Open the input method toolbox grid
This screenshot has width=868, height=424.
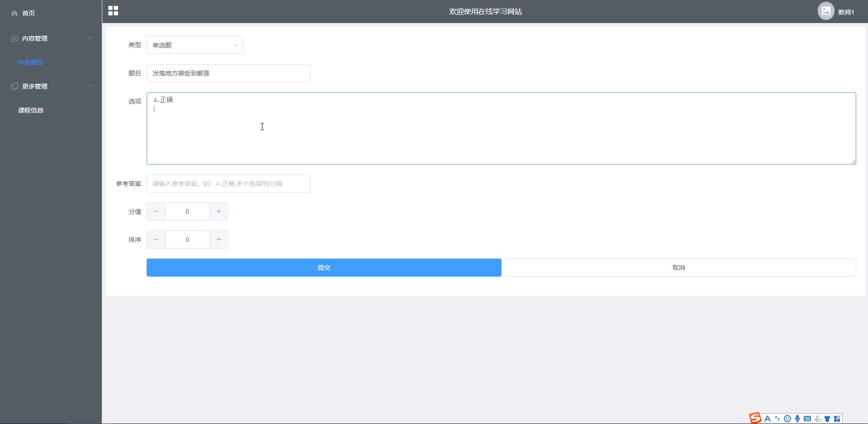tap(837, 419)
